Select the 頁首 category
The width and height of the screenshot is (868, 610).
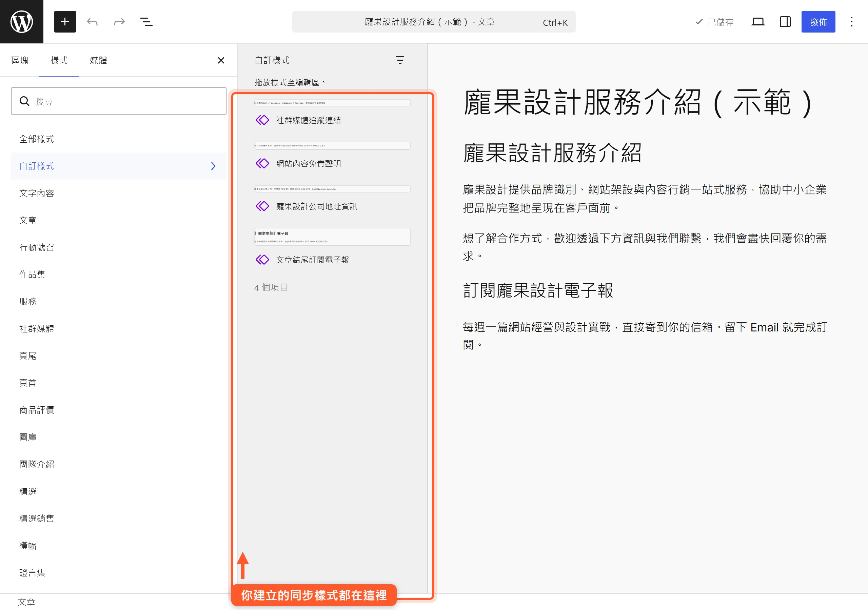pyautogui.click(x=118, y=383)
